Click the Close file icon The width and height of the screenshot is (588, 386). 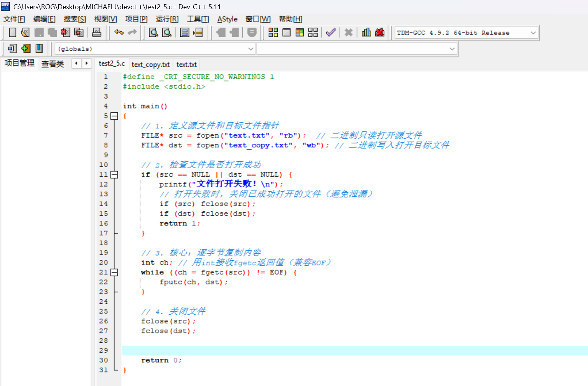(65, 33)
